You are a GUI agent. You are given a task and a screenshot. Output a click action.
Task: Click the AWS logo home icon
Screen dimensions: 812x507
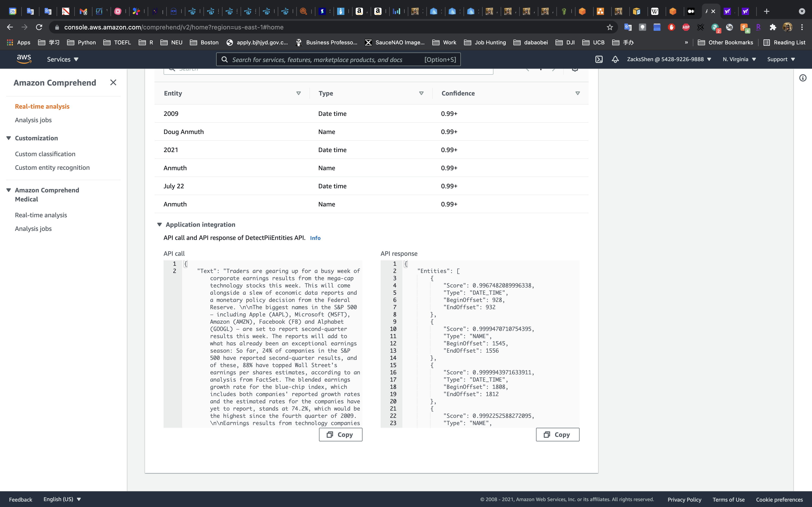click(24, 59)
